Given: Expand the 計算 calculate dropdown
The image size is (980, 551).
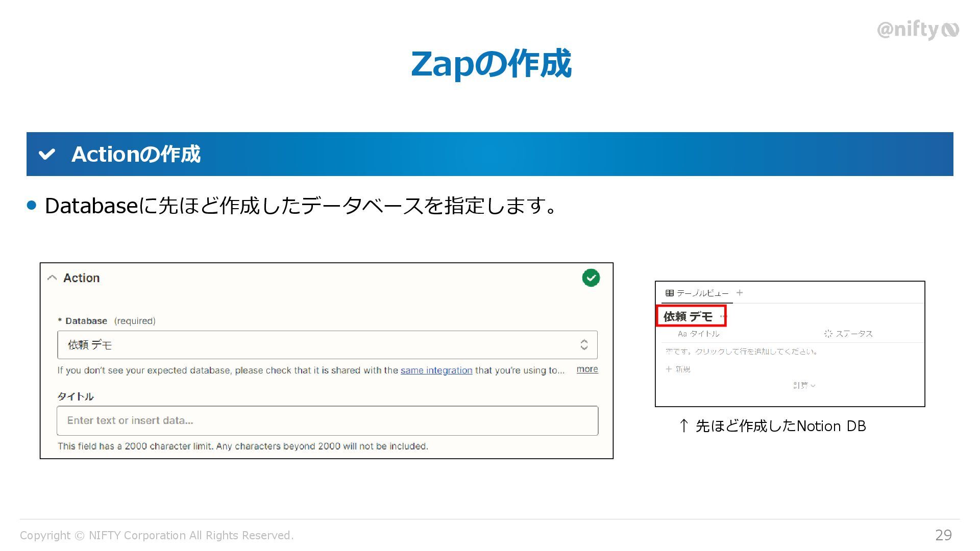Looking at the screenshot, I should pyautogui.click(x=804, y=385).
